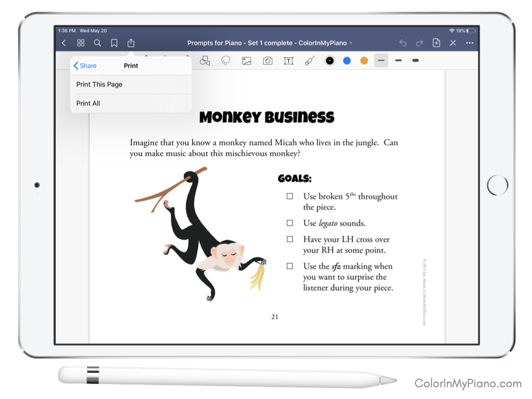Open the search tool
532x399 pixels.
pos(97,43)
